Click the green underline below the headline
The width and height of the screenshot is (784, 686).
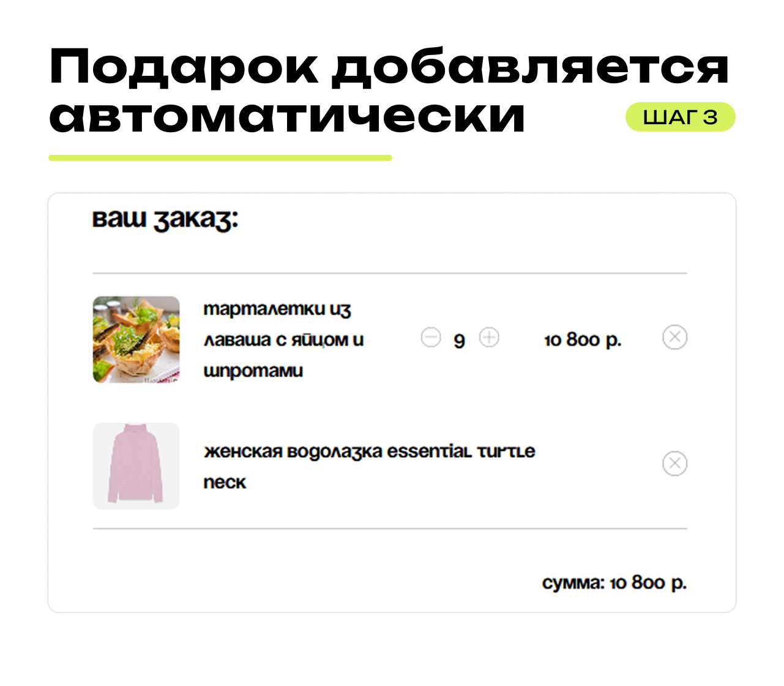pos(220,158)
